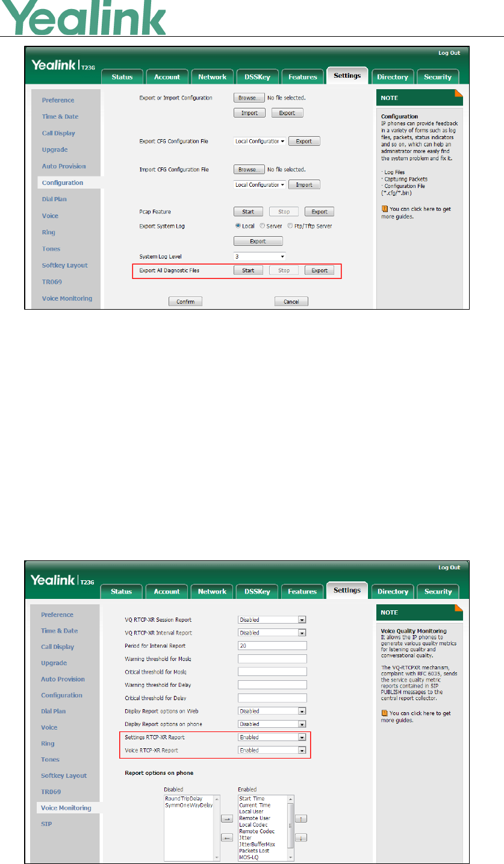Select Ftp/Tftp Server radio for Export System Log
This screenshot has width=504, height=864.
click(x=290, y=226)
